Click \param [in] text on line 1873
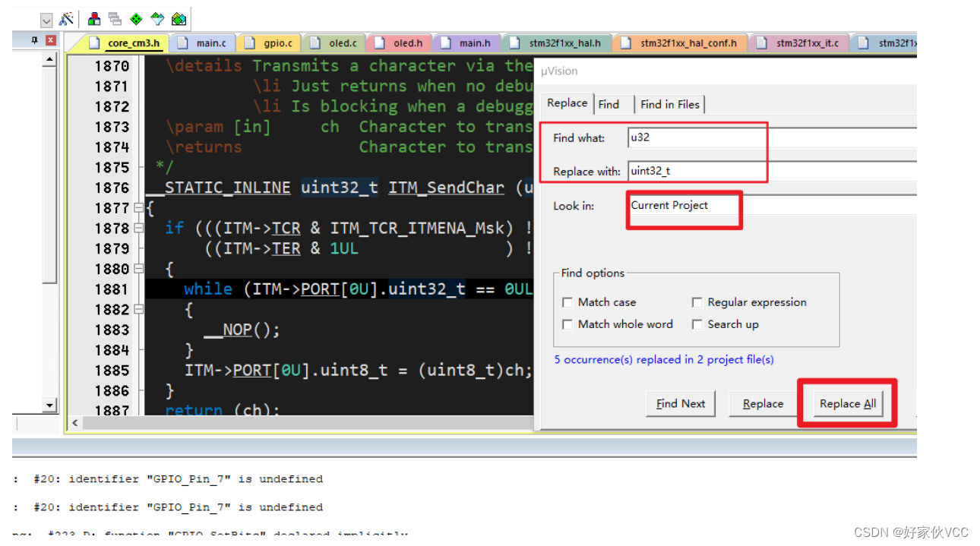This screenshot has width=980, height=546. click(x=218, y=127)
